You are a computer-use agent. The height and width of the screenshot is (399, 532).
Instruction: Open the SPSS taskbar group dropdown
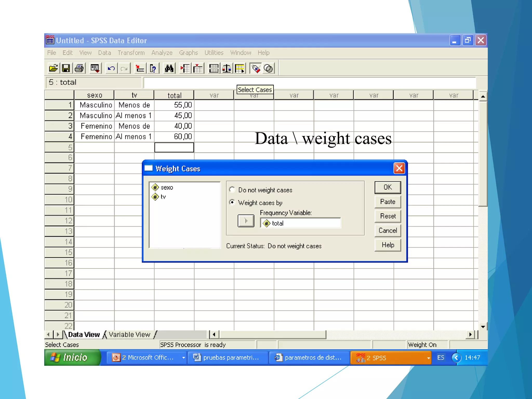click(428, 358)
